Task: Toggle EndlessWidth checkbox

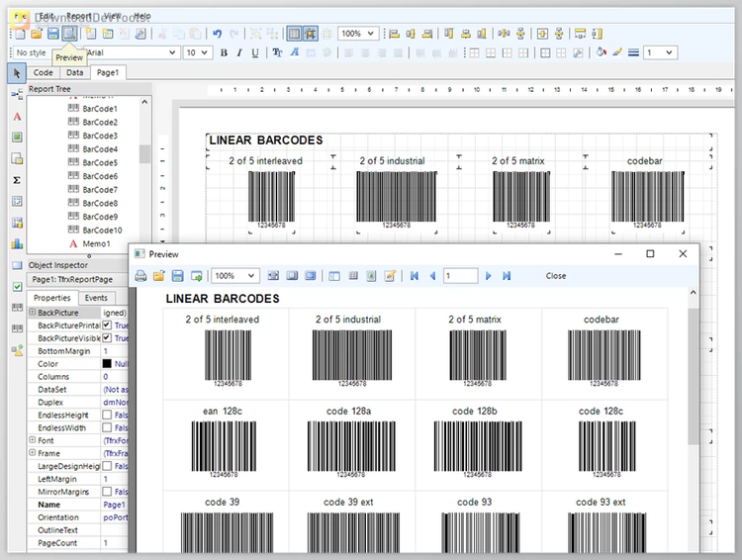Action: [107, 427]
